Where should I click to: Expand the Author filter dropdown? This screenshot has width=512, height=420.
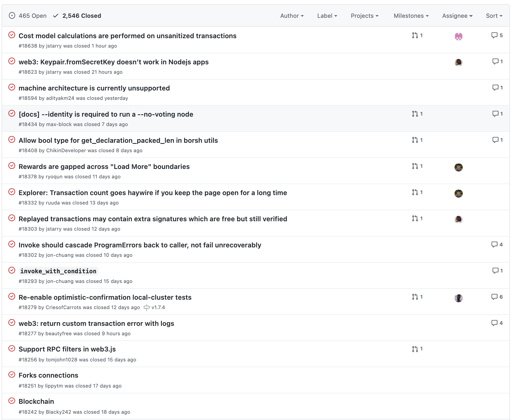click(292, 16)
